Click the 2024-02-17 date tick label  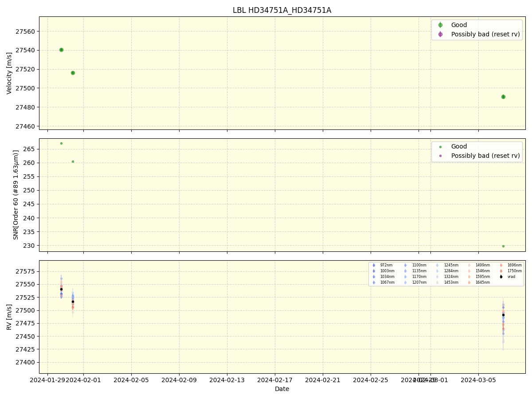pos(275,380)
